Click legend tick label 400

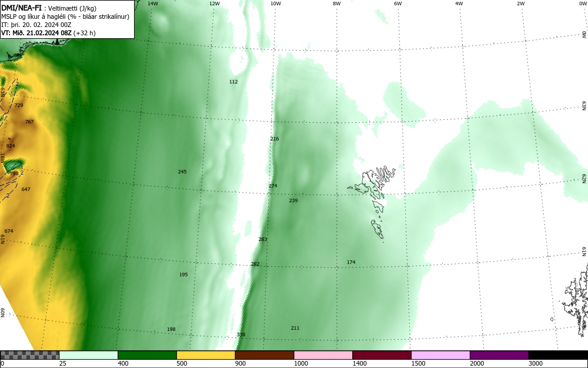123,363
